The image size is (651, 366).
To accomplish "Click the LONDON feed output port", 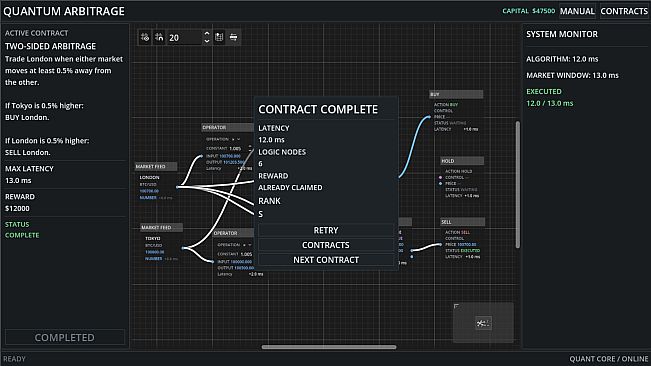I will click(177, 187).
